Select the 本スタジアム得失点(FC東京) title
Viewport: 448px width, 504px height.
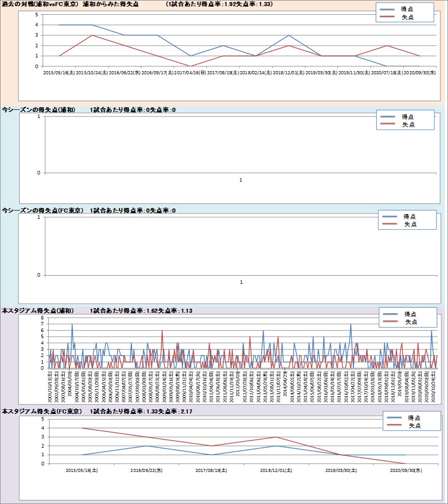coord(42,411)
